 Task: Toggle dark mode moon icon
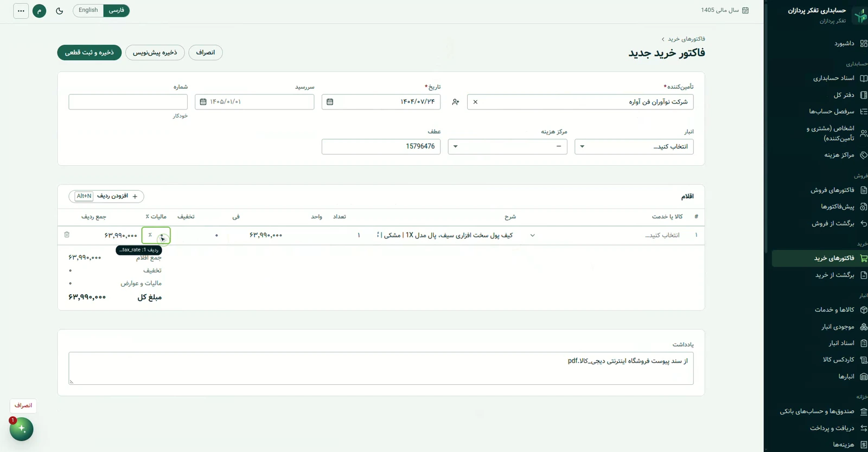coord(60,11)
